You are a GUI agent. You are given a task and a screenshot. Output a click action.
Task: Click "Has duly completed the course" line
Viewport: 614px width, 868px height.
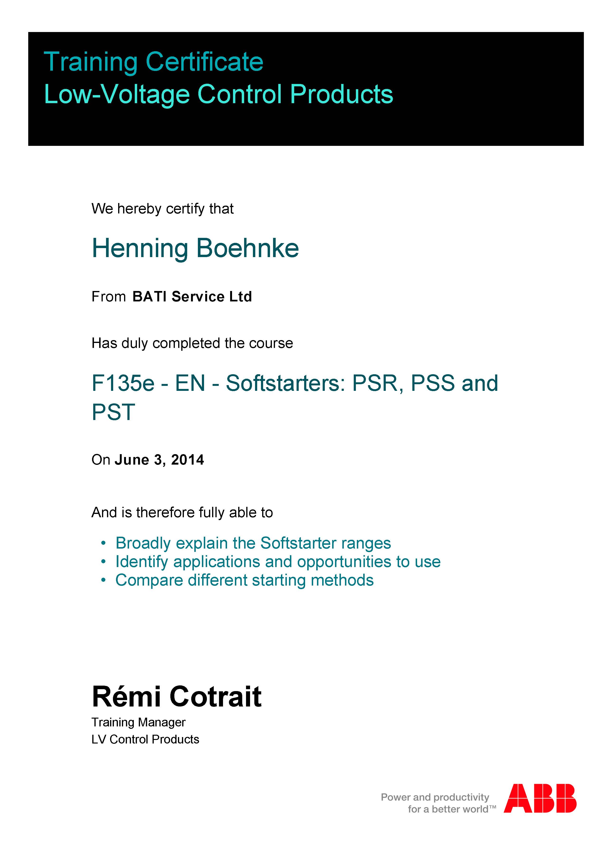point(192,343)
